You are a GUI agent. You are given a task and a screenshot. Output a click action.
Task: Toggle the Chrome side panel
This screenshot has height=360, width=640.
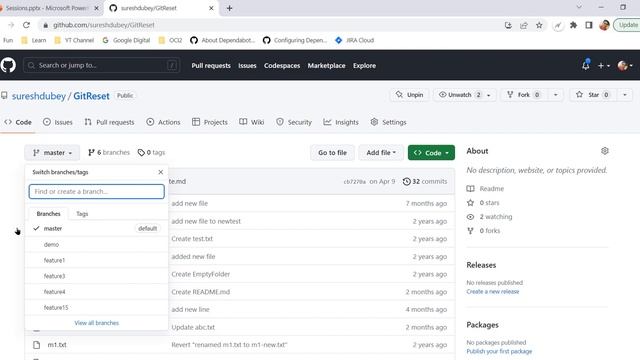pyautogui.click(x=589, y=25)
